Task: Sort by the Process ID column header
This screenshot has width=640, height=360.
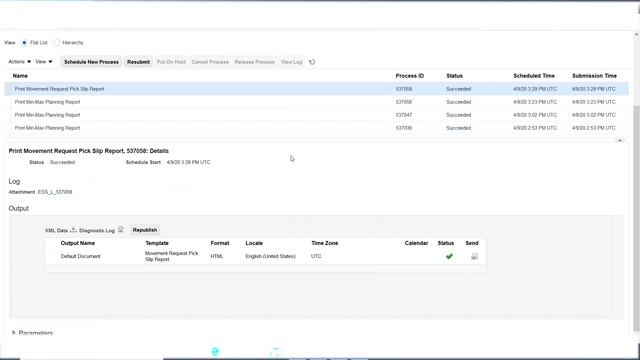Action: pos(409,76)
